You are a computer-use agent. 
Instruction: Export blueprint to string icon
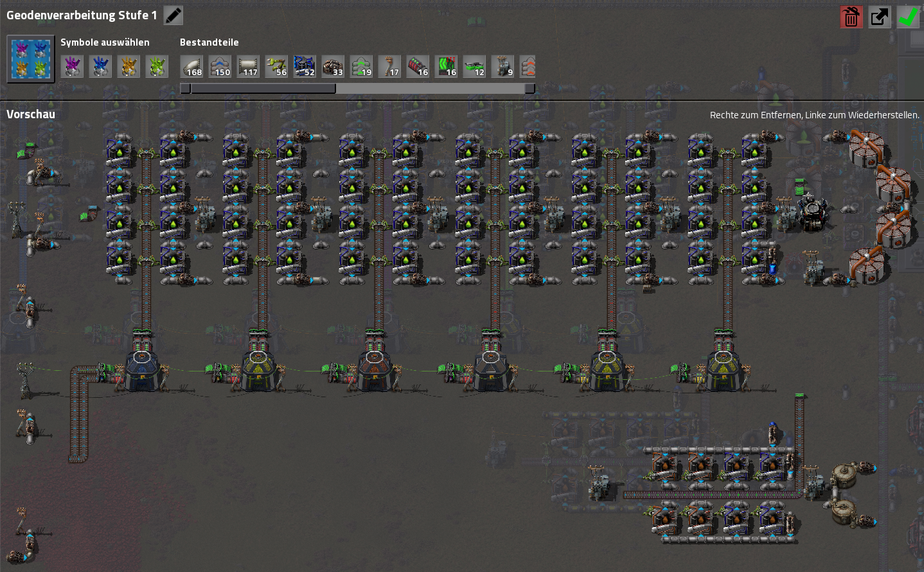coord(880,17)
